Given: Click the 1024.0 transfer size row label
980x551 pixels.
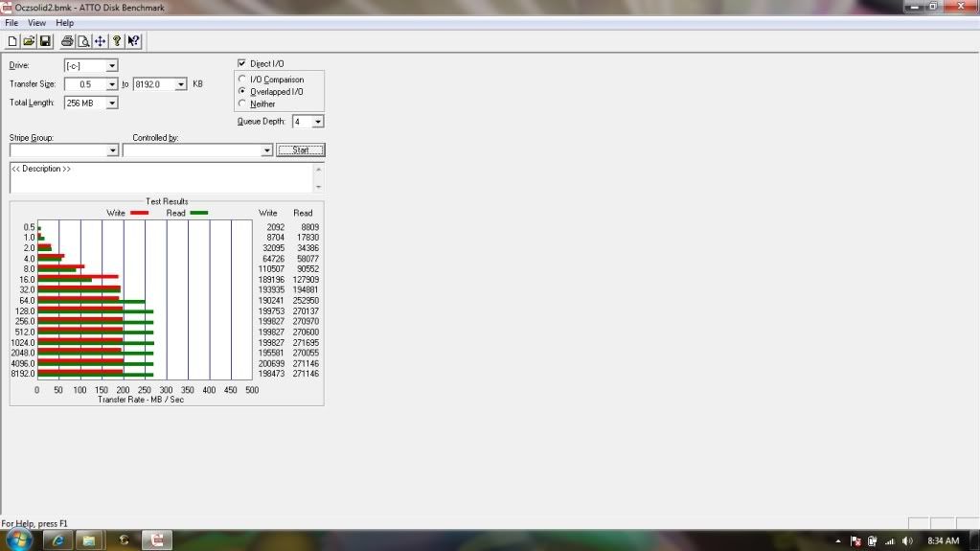Looking at the screenshot, I should click(x=23, y=343).
